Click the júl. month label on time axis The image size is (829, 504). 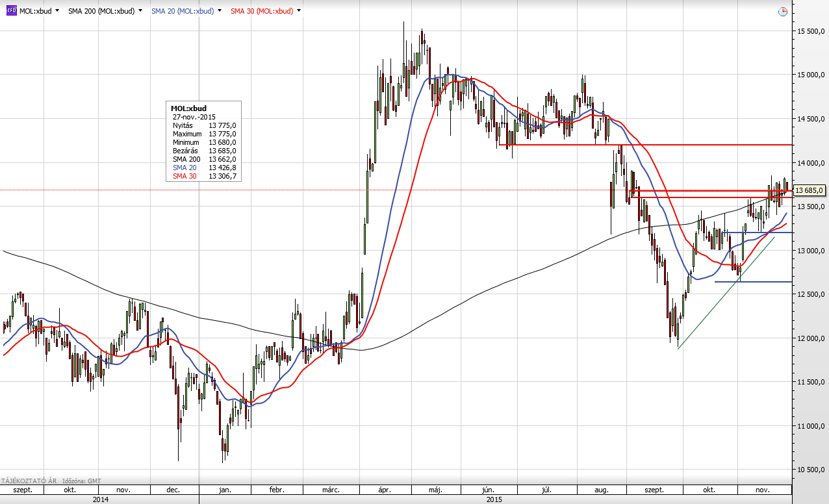[547, 490]
